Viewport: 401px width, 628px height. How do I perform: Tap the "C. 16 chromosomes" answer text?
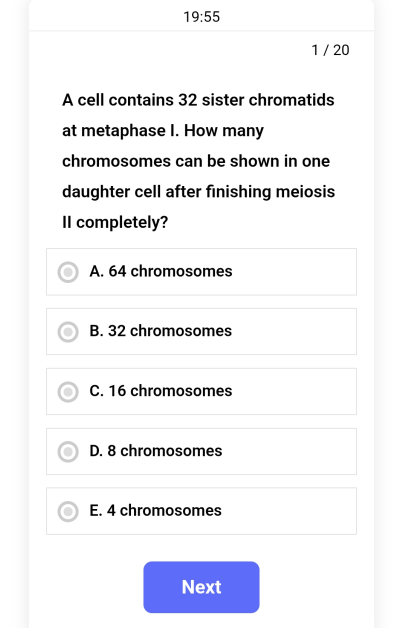coord(161,391)
